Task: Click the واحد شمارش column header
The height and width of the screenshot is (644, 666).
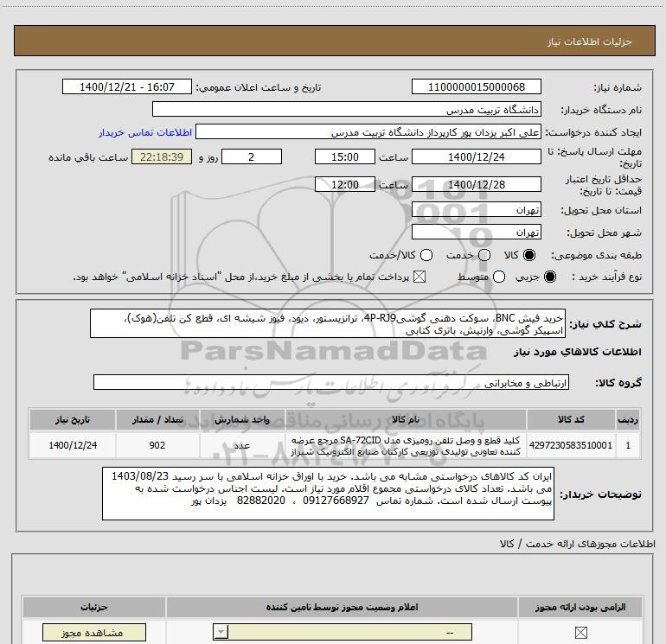Action: 242,419
